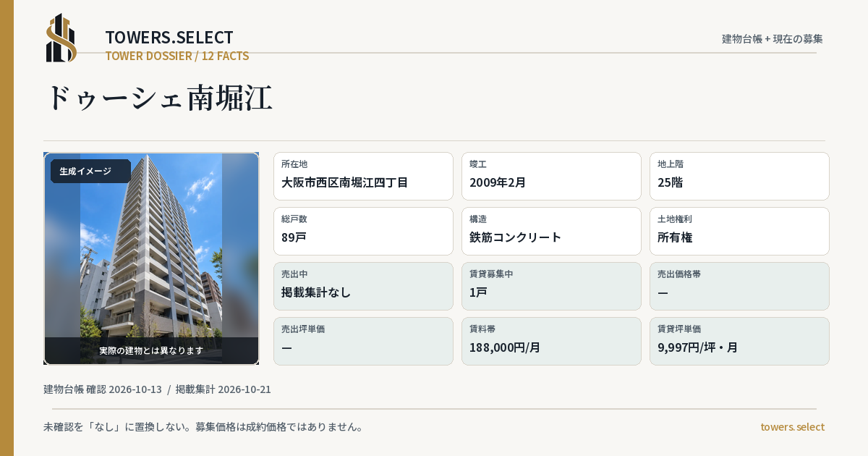The height and width of the screenshot is (456, 868).
Task: Click the TOWERS.SELECT tower logo icon
Action: click(x=61, y=38)
